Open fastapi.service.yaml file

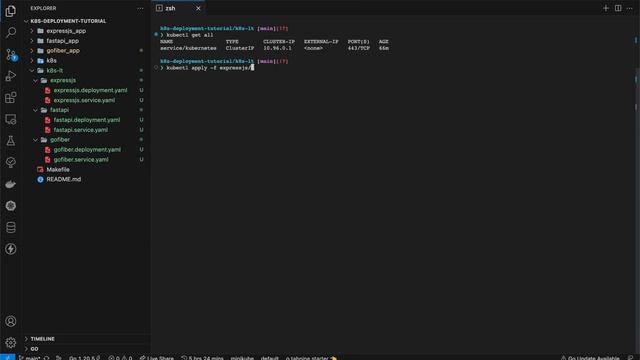(81, 130)
